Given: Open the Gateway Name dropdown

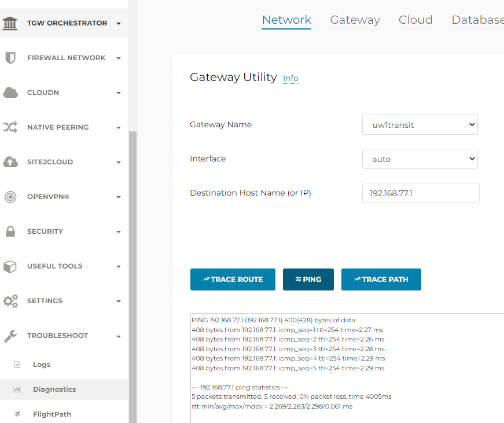Looking at the screenshot, I should click(x=420, y=125).
